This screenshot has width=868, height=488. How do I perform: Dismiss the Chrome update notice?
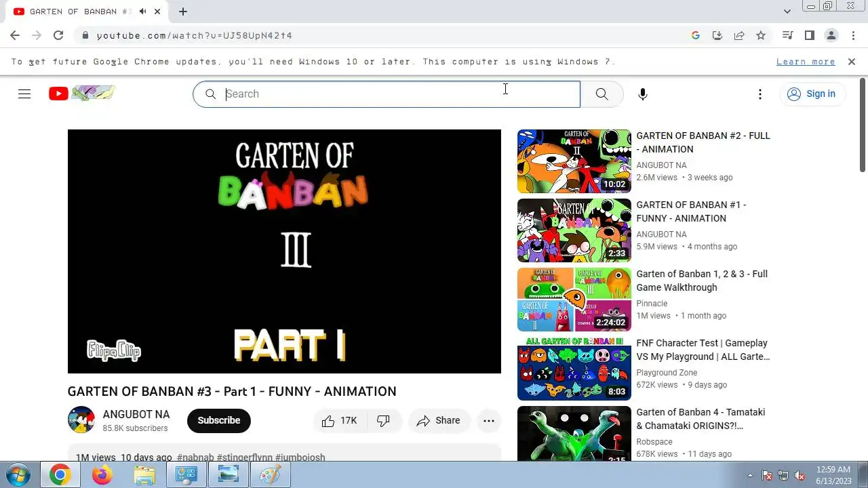click(x=852, y=62)
